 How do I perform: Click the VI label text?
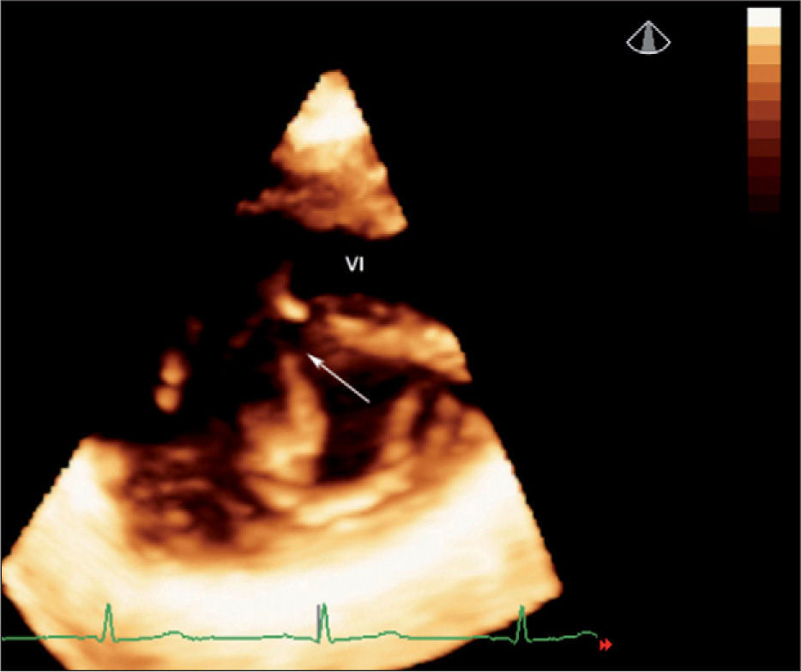pos(354,266)
